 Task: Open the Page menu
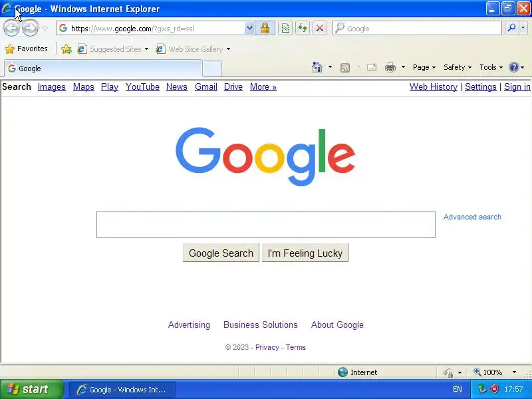424,67
